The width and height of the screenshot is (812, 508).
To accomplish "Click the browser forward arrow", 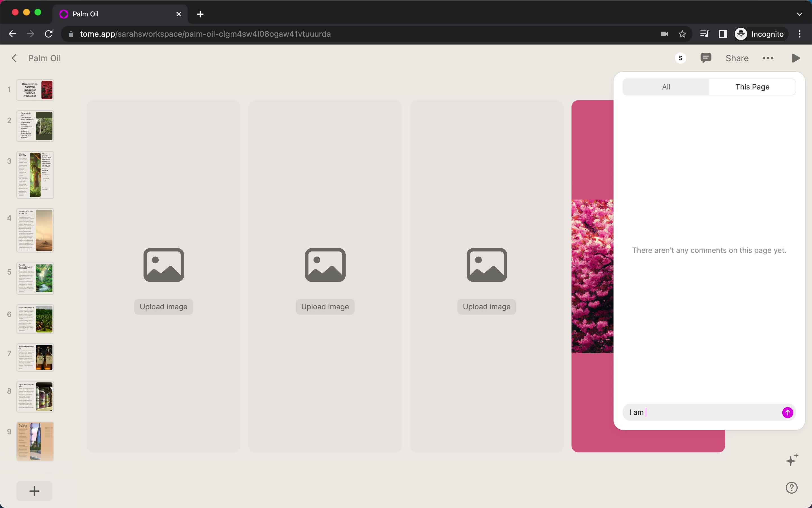I will 30,34.
